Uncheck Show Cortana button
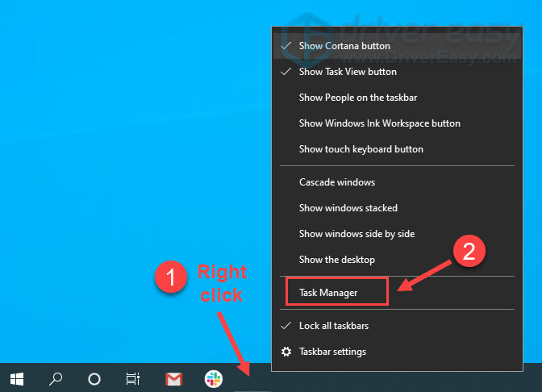This screenshot has height=392, width=542. 344,46
